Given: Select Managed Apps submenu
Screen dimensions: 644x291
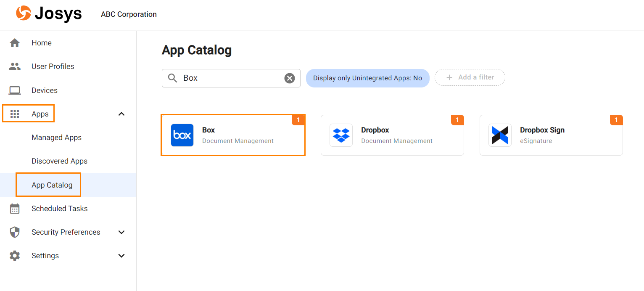Looking at the screenshot, I should coord(56,138).
